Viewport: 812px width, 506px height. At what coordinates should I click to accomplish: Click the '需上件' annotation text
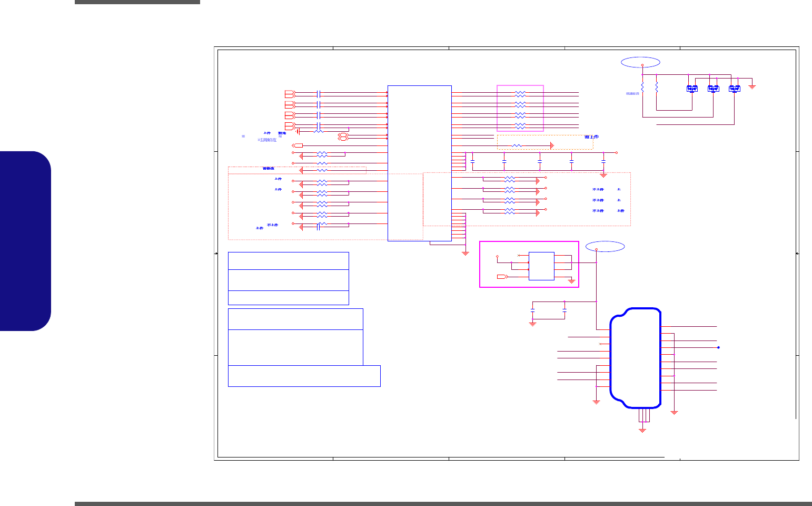pyautogui.click(x=592, y=137)
